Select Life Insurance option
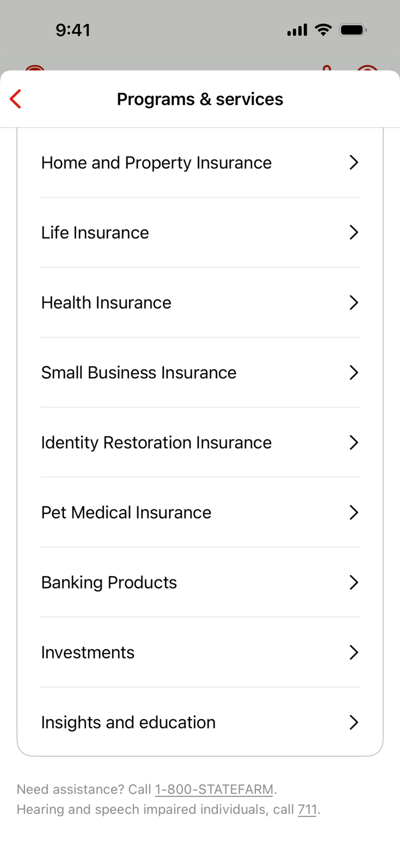This screenshot has width=400, height=868. (95, 233)
